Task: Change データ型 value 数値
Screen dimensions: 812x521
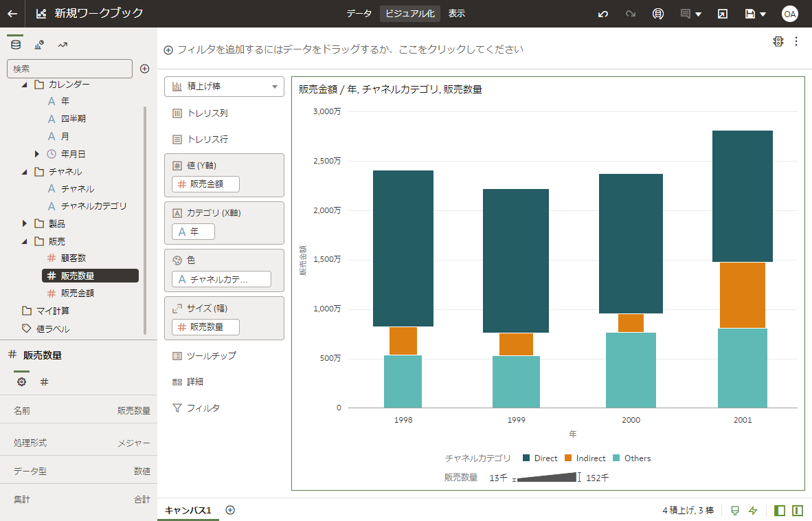Action: (142, 472)
